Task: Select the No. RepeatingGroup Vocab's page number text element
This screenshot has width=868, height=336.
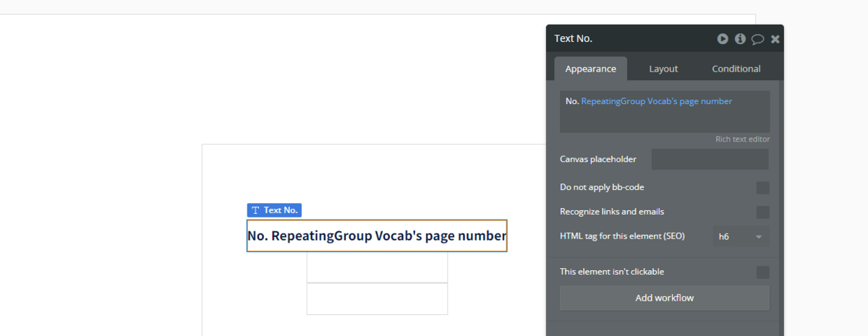Action: (x=377, y=236)
